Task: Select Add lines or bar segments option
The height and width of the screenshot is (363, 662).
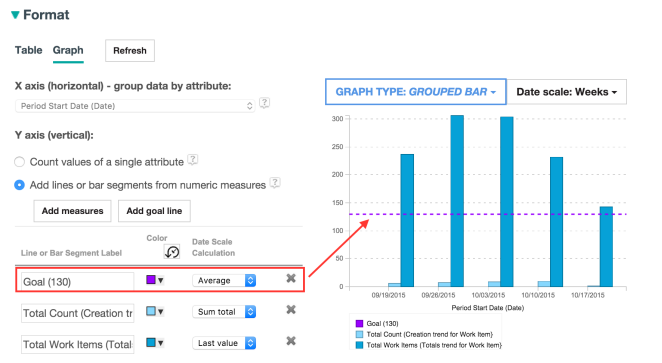Action: pyautogui.click(x=19, y=185)
